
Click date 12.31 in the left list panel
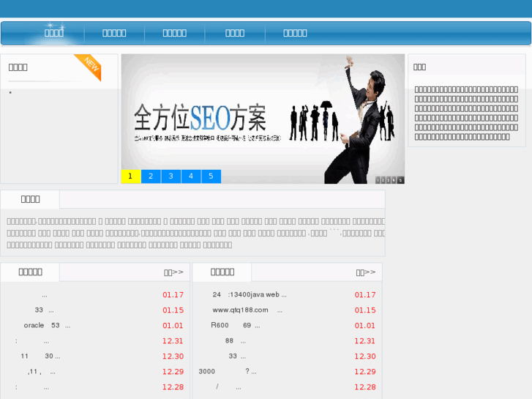173,340
